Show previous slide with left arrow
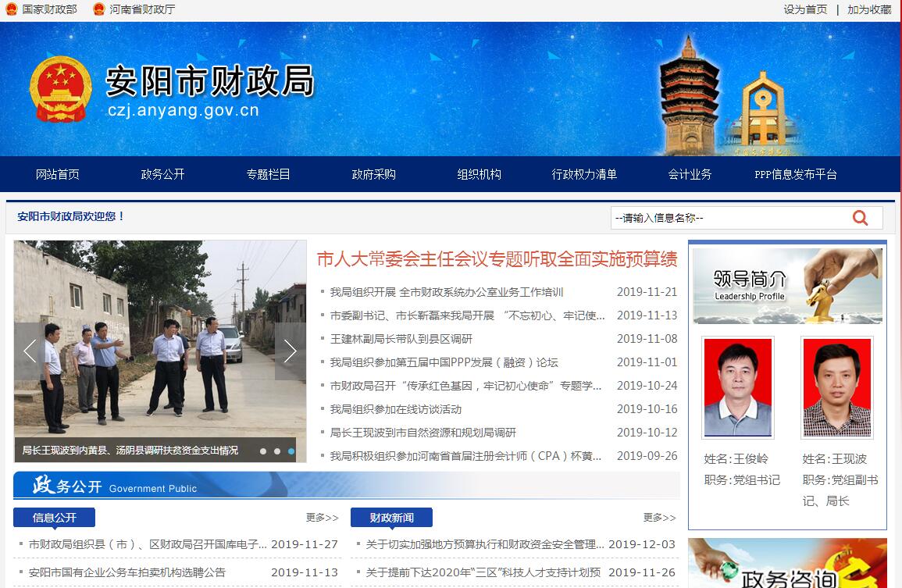This screenshot has width=902, height=588. (30, 351)
